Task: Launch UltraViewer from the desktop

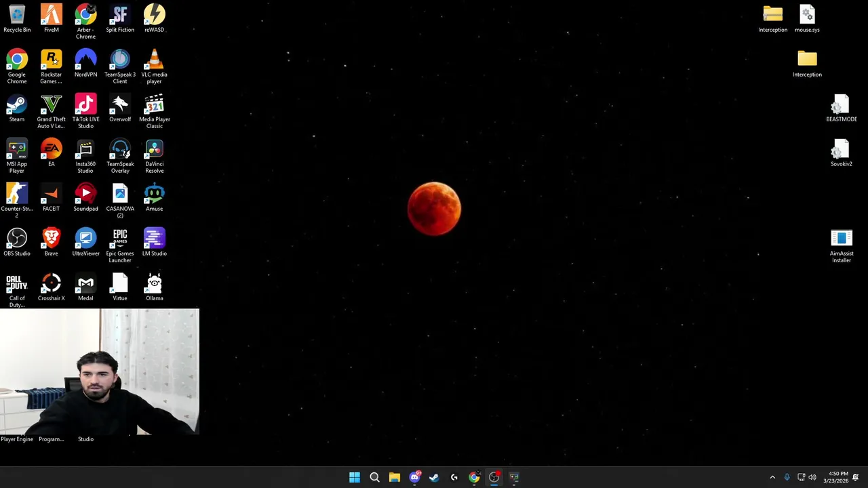Action: tap(85, 242)
